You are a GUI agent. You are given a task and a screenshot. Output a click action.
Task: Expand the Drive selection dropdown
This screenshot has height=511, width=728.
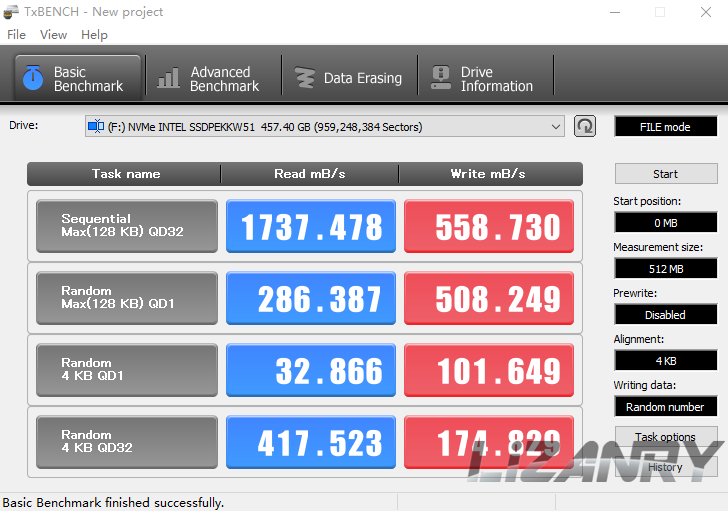[556, 127]
